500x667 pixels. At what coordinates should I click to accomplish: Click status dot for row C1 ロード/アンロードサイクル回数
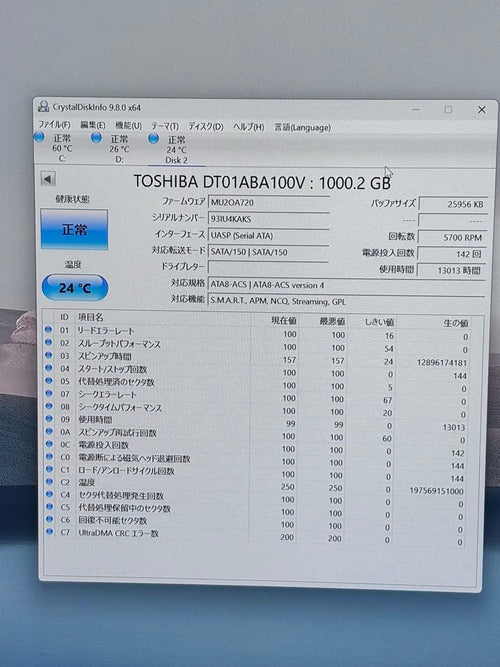pyautogui.click(x=49, y=469)
